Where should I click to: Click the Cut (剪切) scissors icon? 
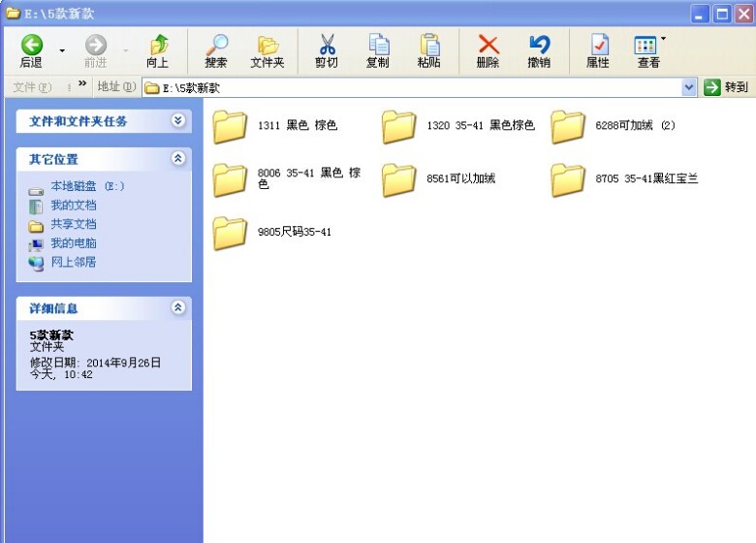[x=327, y=45]
